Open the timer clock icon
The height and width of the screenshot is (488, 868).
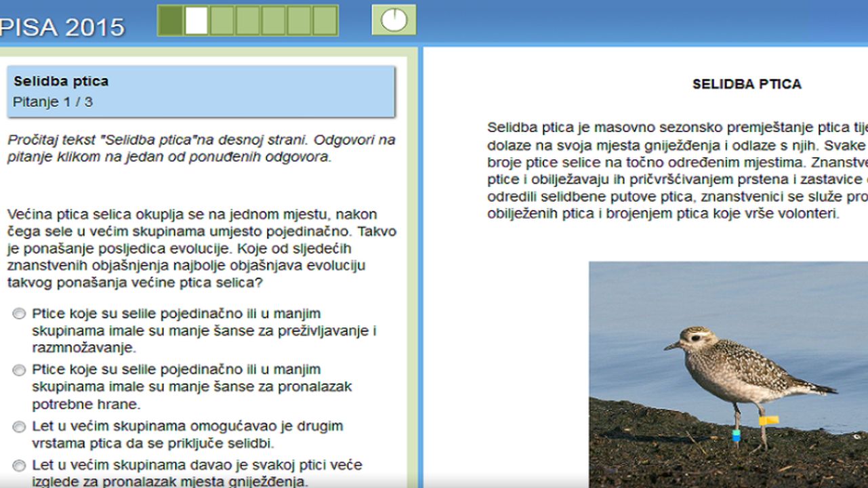[394, 20]
